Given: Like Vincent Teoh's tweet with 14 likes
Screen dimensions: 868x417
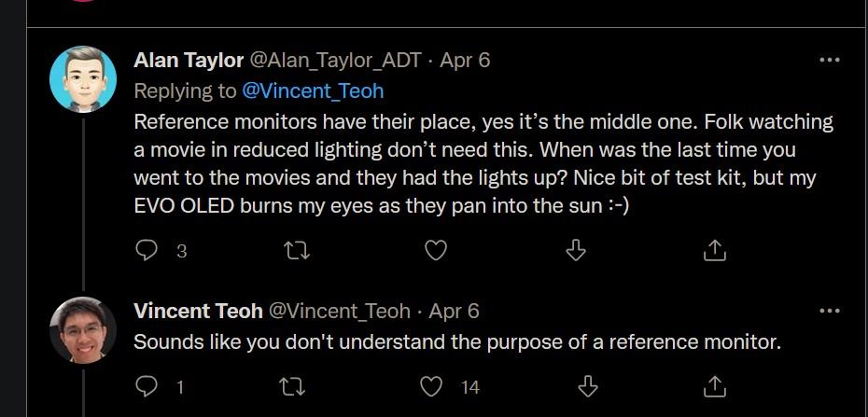Looking at the screenshot, I should [431, 385].
